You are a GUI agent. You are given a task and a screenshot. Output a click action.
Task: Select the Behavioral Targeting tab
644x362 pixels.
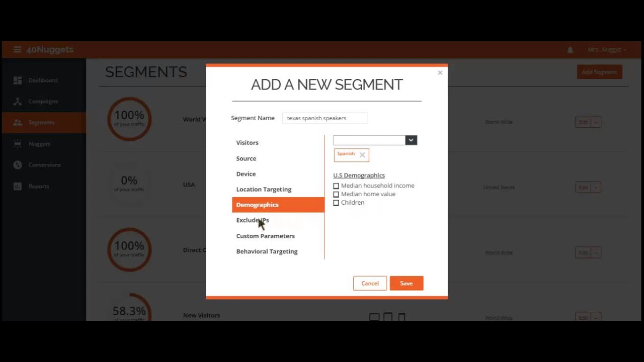(278, 251)
